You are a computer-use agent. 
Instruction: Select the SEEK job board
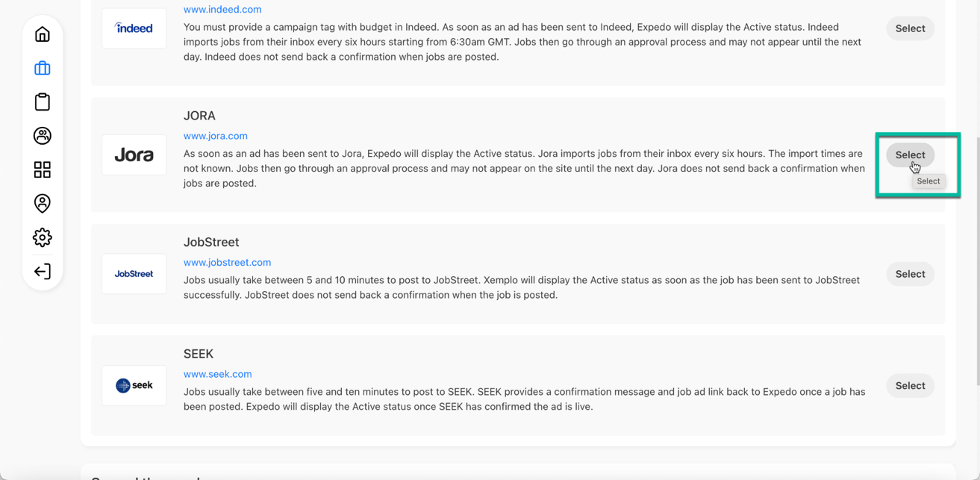pos(910,385)
